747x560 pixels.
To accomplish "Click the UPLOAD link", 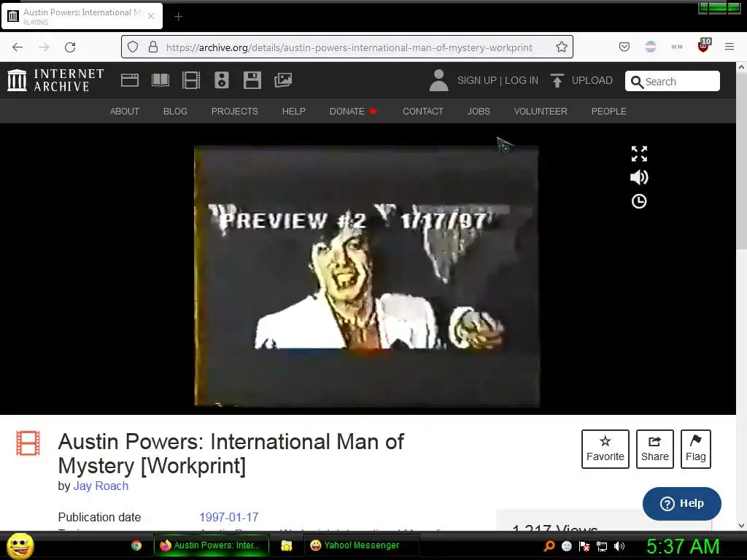I will 592,80.
